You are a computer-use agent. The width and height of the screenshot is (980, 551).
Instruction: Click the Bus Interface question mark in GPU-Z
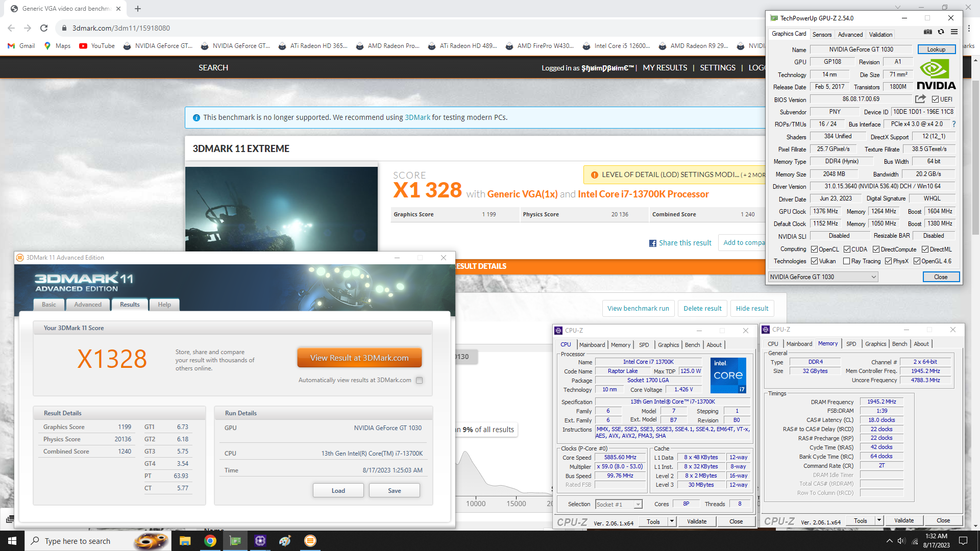click(953, 124)
